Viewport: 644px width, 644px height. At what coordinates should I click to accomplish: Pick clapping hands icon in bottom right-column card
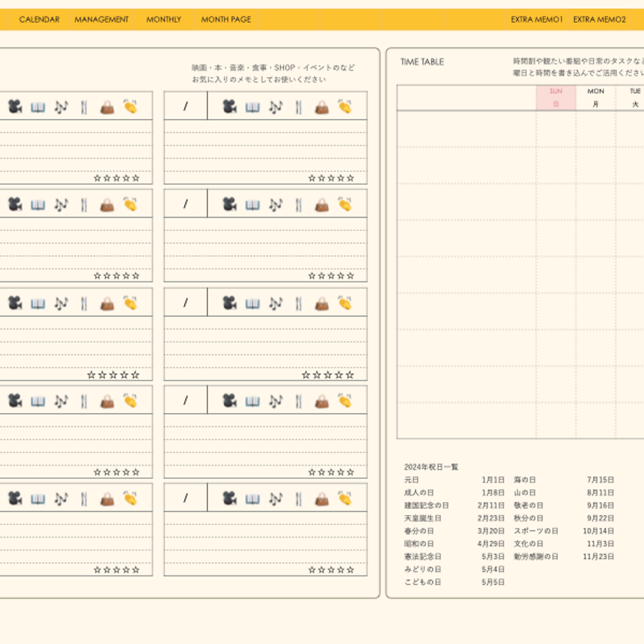344,498
